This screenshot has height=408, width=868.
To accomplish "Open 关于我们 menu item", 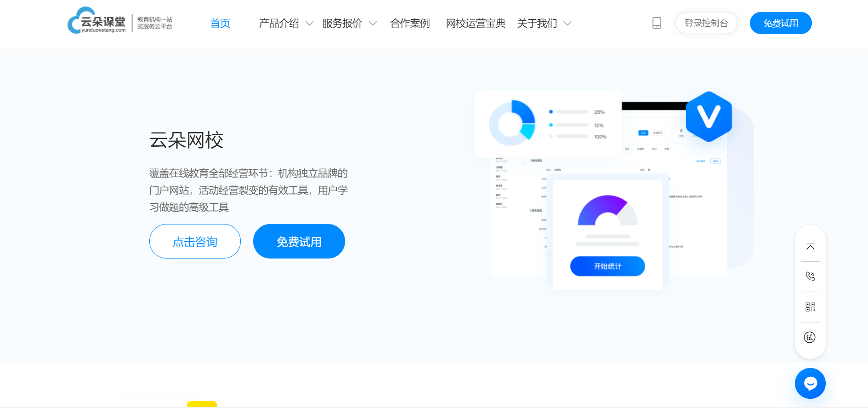I will point(537,23).
